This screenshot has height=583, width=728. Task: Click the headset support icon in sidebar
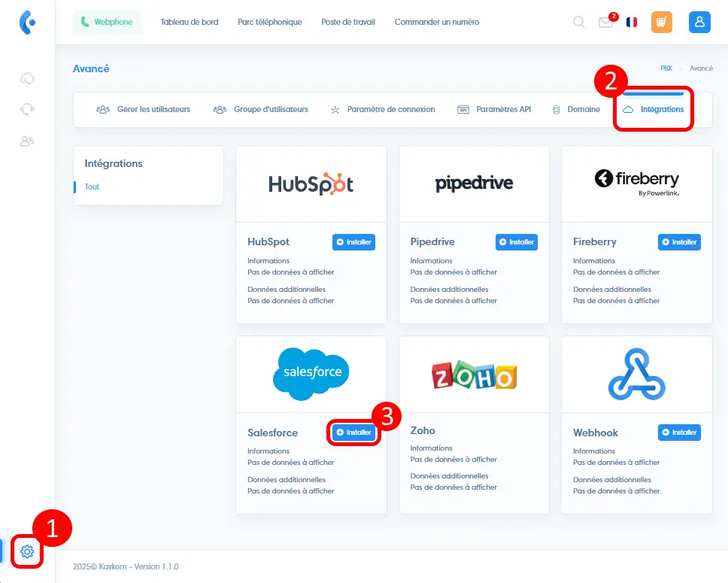point(28,109)
